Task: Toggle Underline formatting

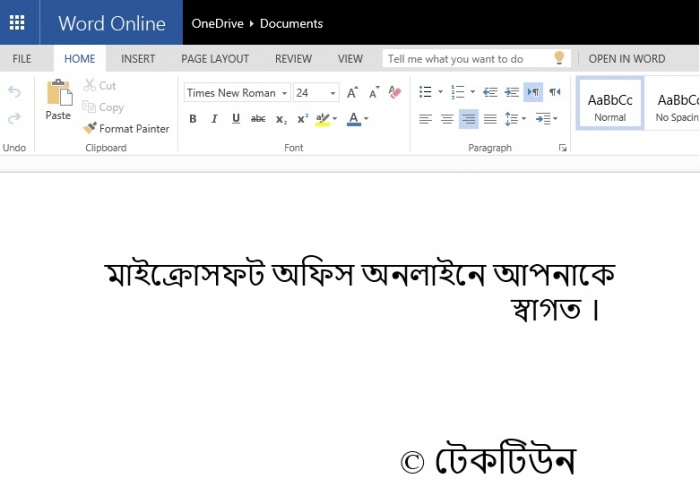Action: pos(236,119)
